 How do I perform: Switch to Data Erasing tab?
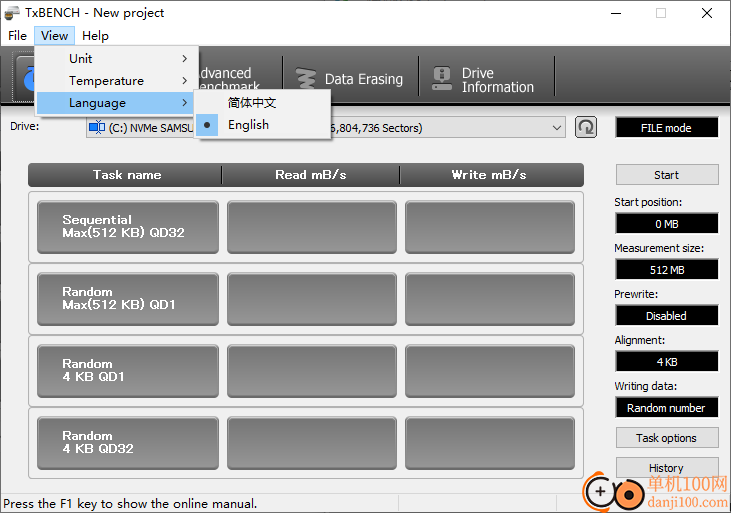click(351, 79)
